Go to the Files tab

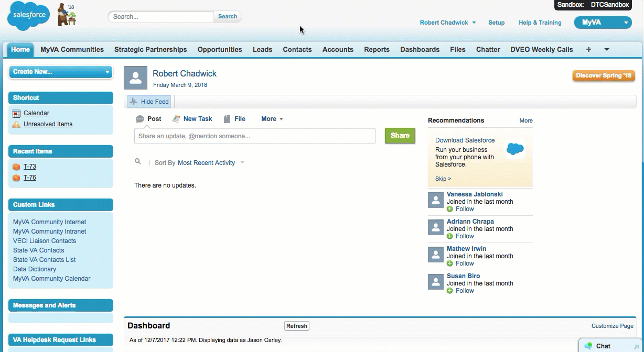[x=458, y=50]
